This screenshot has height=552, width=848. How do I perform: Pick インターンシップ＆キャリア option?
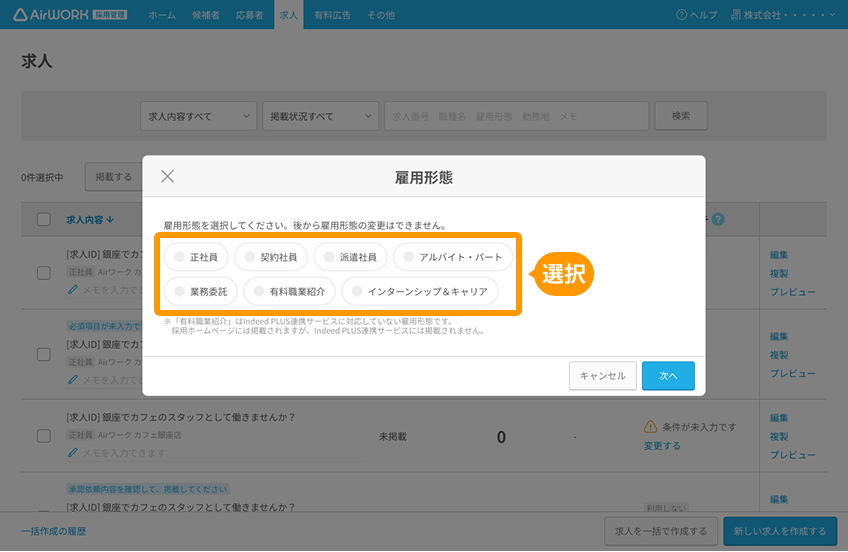tap(420, 292)
